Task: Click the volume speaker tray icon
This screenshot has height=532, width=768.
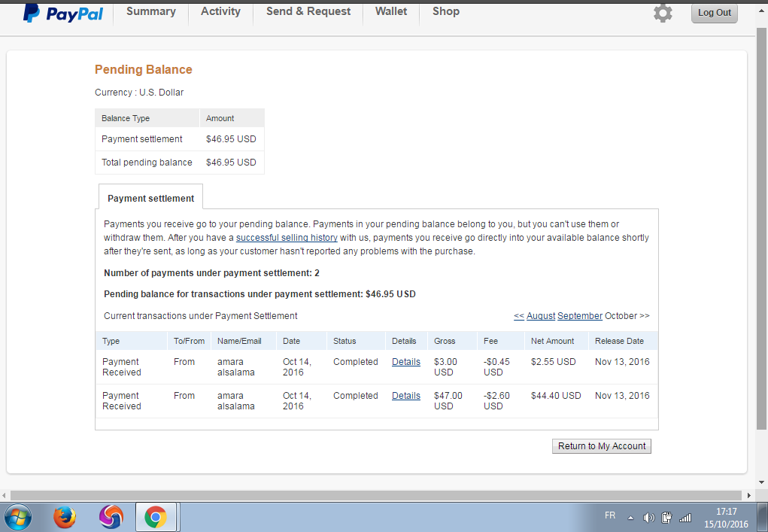Action: [648, 517]
